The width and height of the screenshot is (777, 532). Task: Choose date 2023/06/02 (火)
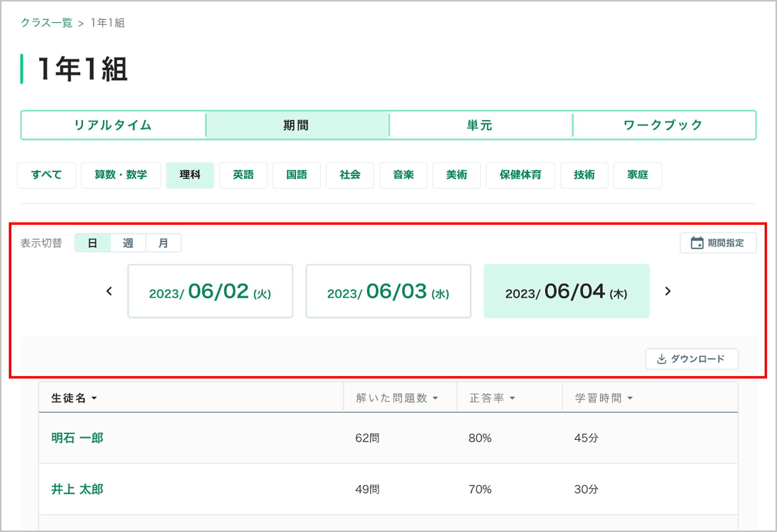click(210, 291)
